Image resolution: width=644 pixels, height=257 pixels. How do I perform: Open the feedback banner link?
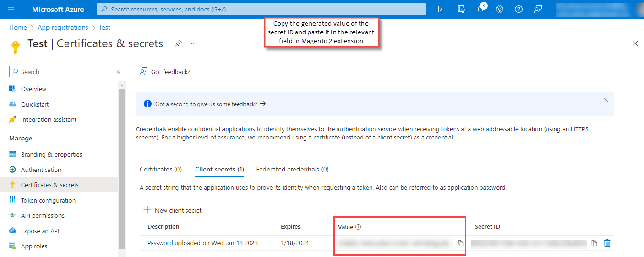pos(211,104)
